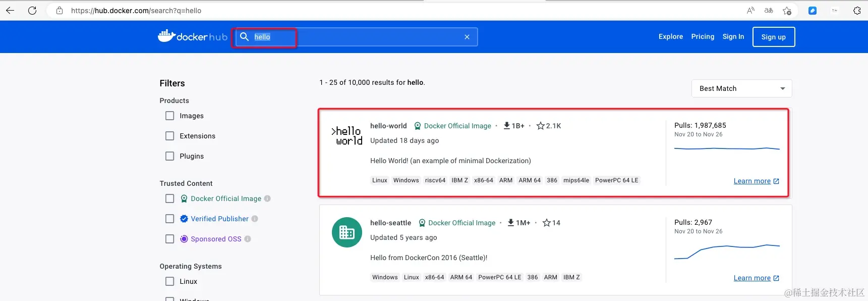This screenshot has height=301, width=868.
Task: Open the Best Match sort dropdown
Action: click(x=741, y=88)
